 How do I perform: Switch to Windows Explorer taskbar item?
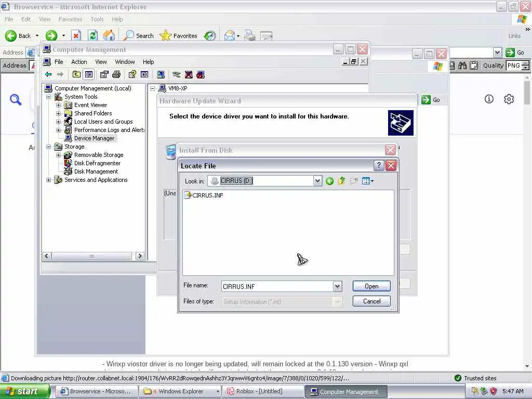point(181,392)
